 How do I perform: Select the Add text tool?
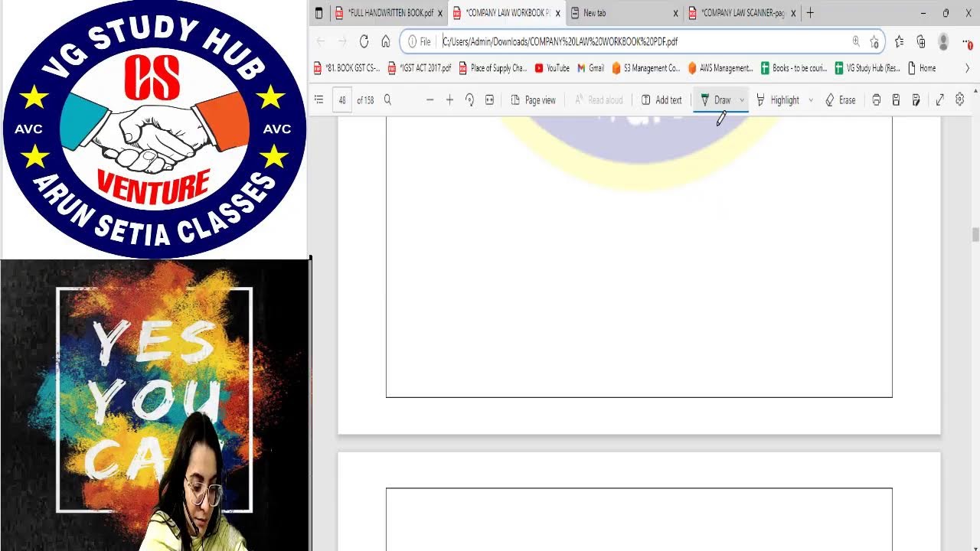[x=661, y=100]
